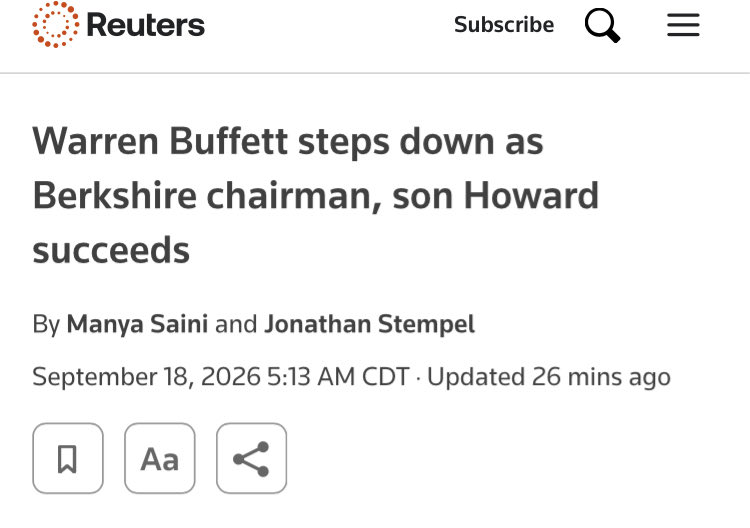Click the September 18, 2026 timestamp
The width and height of the screenshot is (750, 528).
pos(146,376)
